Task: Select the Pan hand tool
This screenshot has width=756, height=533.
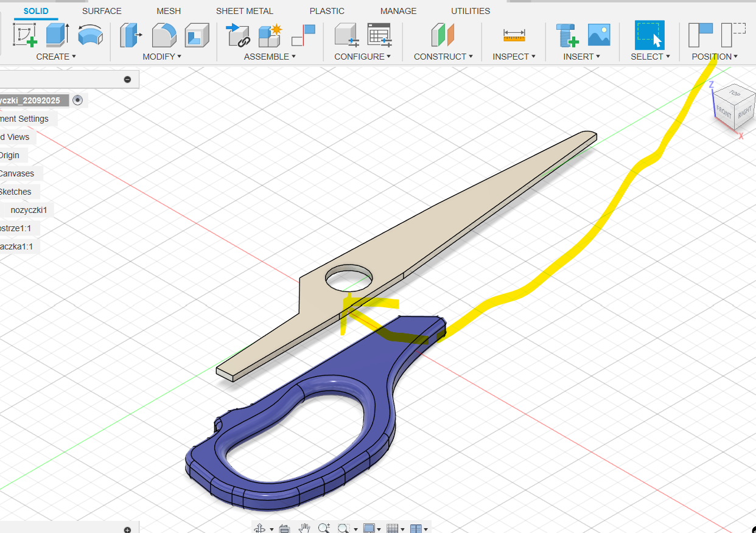Action: click(304, 528)
